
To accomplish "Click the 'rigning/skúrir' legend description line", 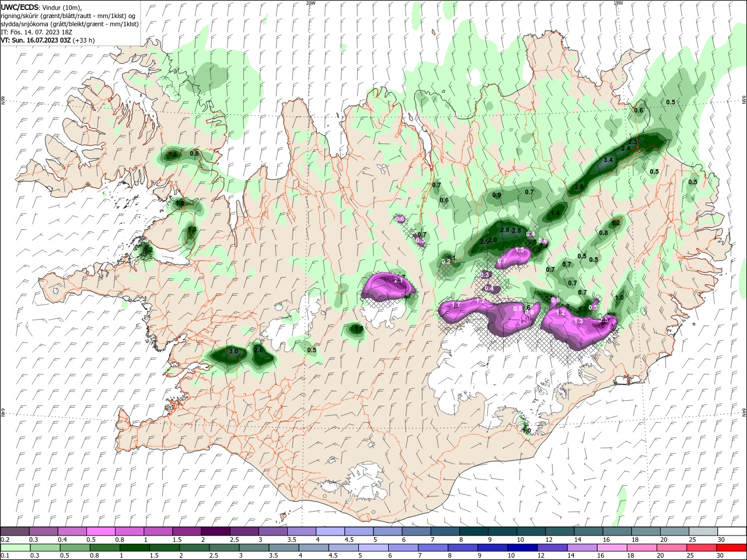I will (69, 15).
